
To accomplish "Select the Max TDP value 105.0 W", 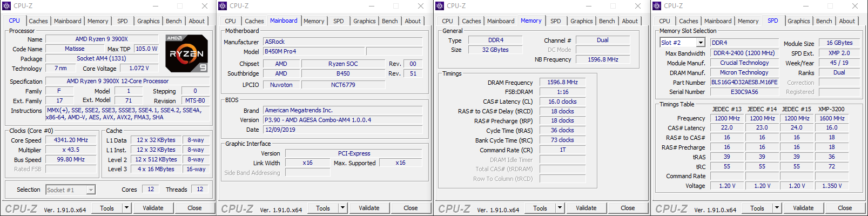I will [146, 49].
